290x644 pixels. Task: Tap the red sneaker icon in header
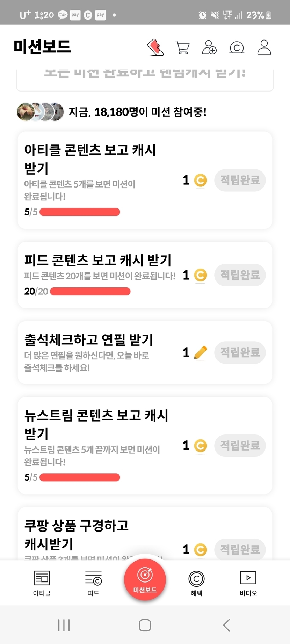pos(155,47)
